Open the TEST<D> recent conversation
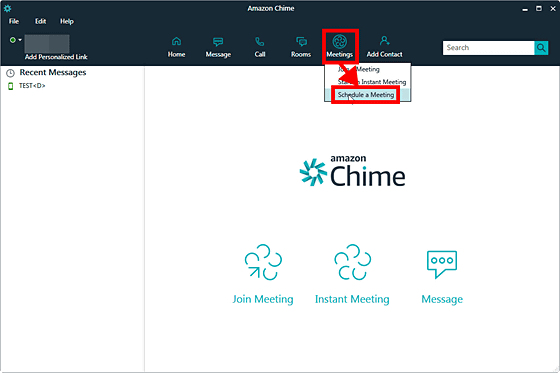The image size is (560, 373). coord(32,86)
